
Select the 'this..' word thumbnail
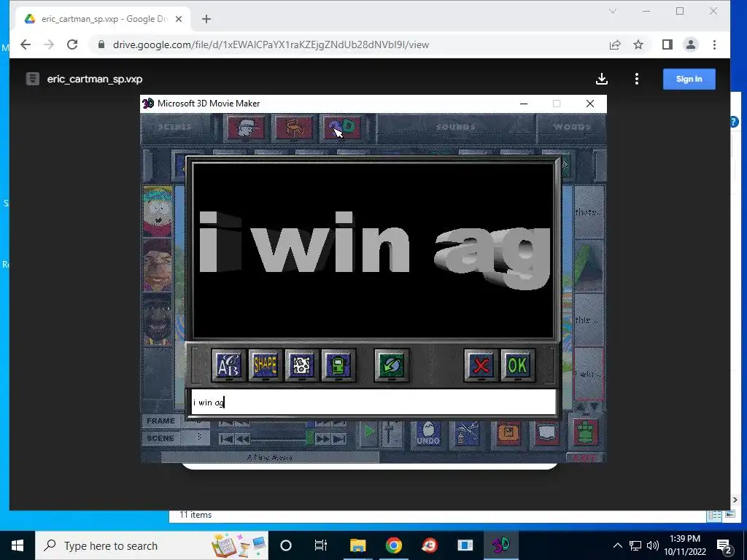coord(589,320)
